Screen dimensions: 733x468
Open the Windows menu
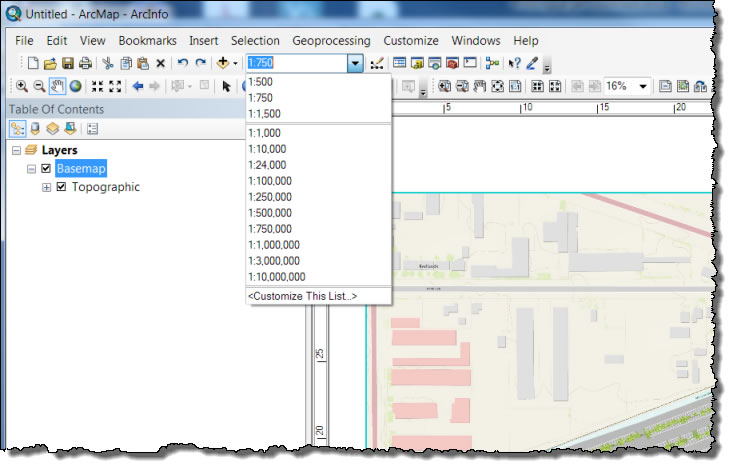click(x=476, y=41)
